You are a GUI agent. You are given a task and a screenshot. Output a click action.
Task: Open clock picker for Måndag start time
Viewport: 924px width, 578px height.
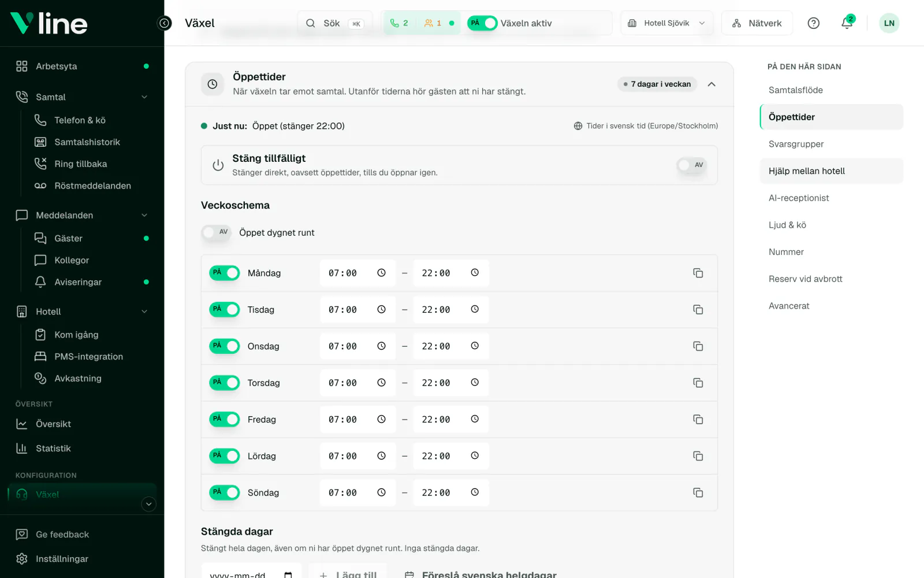(x=381, y=273)
